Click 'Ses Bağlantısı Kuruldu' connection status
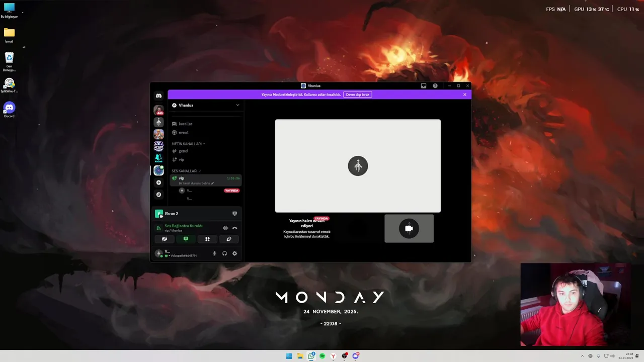The width and height of the screenshot is (644, 362). tap(184, 226)
